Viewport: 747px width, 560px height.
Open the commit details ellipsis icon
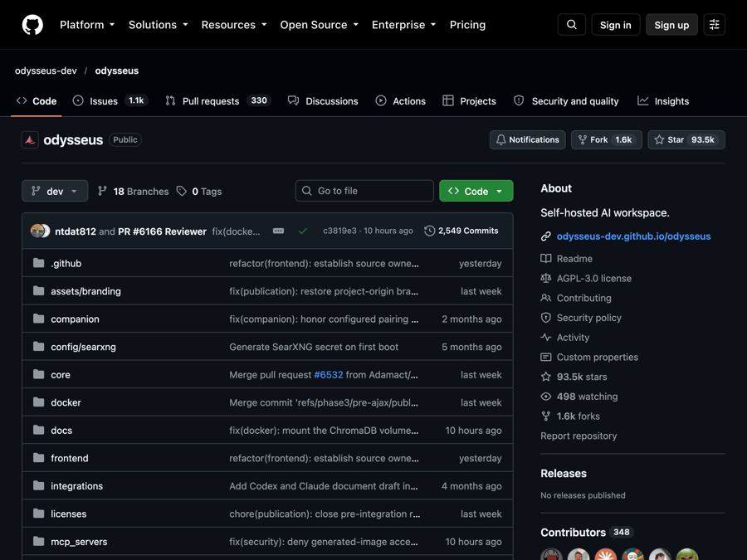pyautogui.click(x=279, y=231)
